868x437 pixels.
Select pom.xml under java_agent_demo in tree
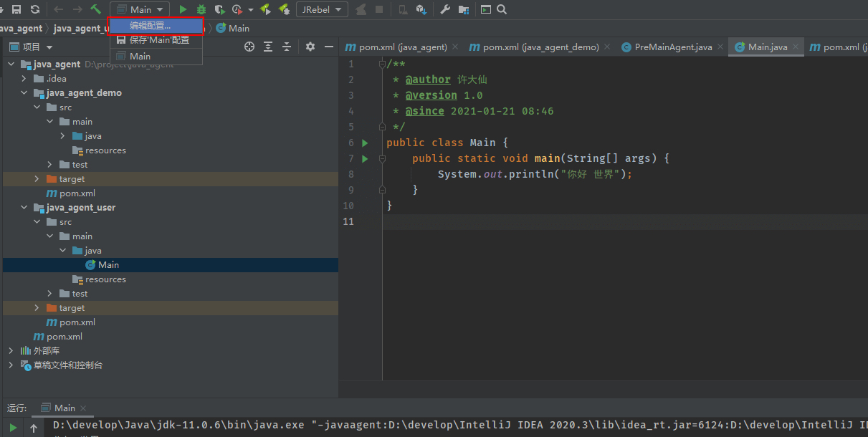pyautogui.click(x=171, y=193)
